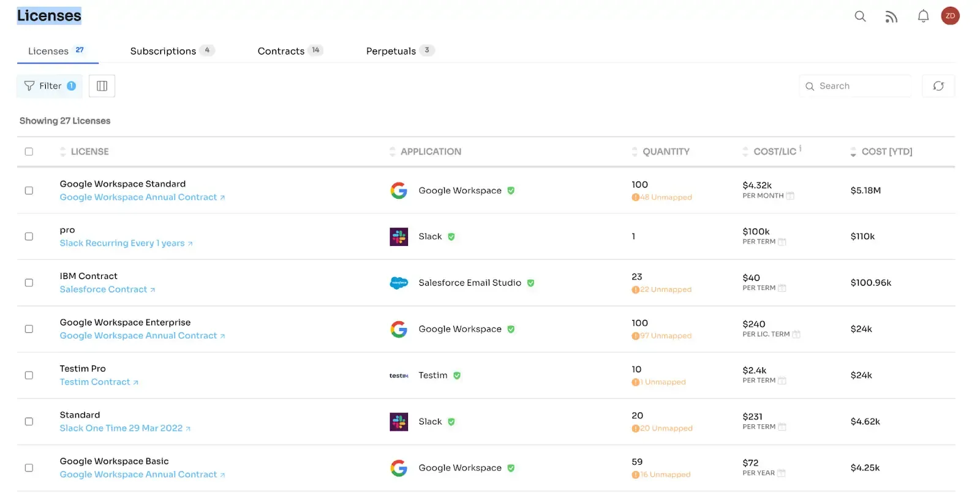Click verified shield next to Salesforce Email Studio
This screenshot has width=980, height=496.
tap(530, 283)
